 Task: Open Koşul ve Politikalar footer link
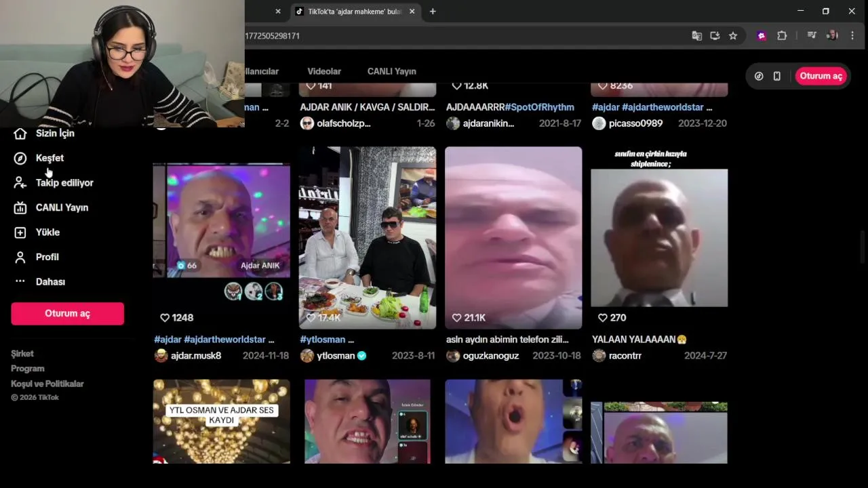(47, 384)
